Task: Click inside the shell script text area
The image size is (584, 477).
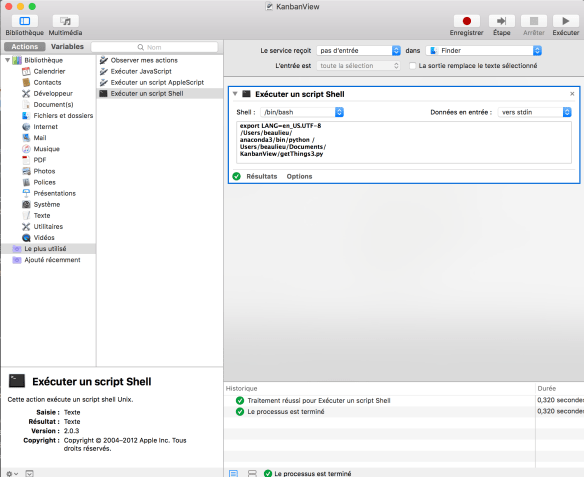Action: 404,142
